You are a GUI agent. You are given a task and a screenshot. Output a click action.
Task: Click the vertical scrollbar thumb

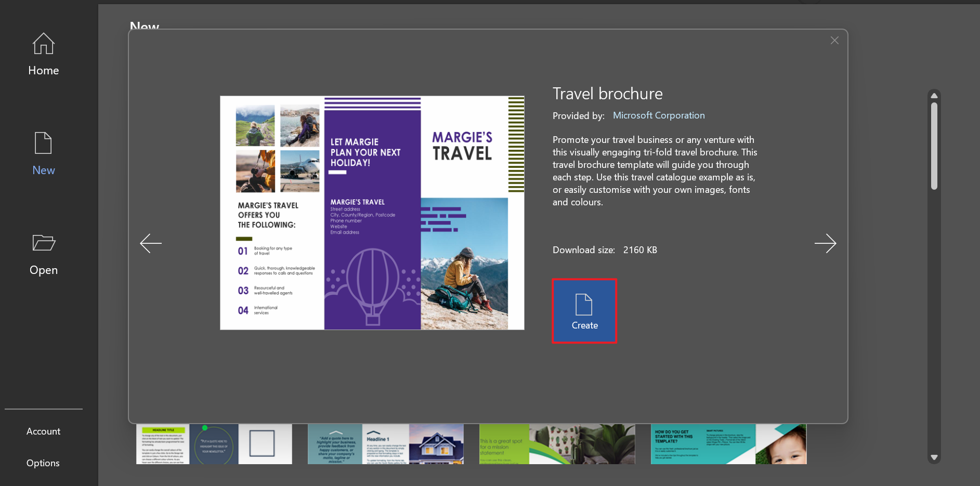934,146
